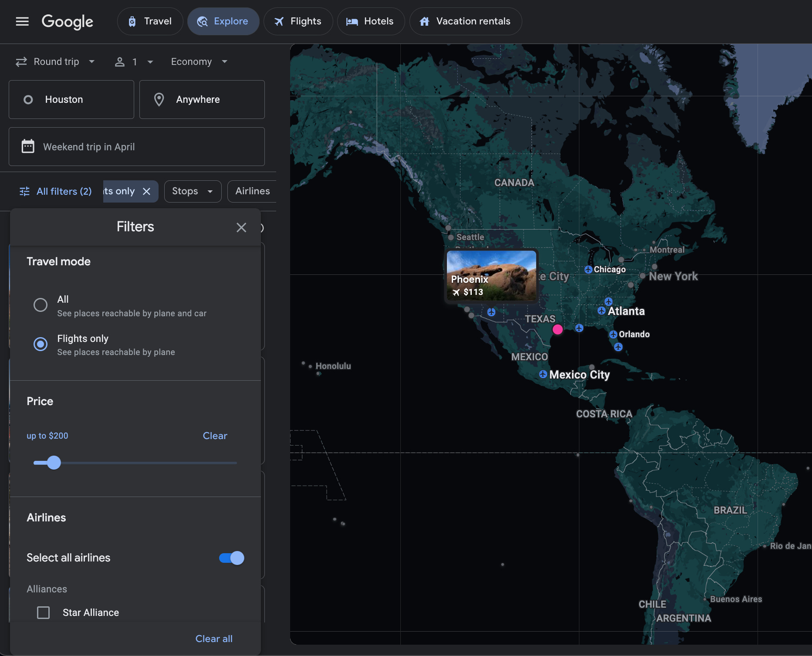Click the pink Houston origin marker
812x656 pixels.
tap(558, 329)
